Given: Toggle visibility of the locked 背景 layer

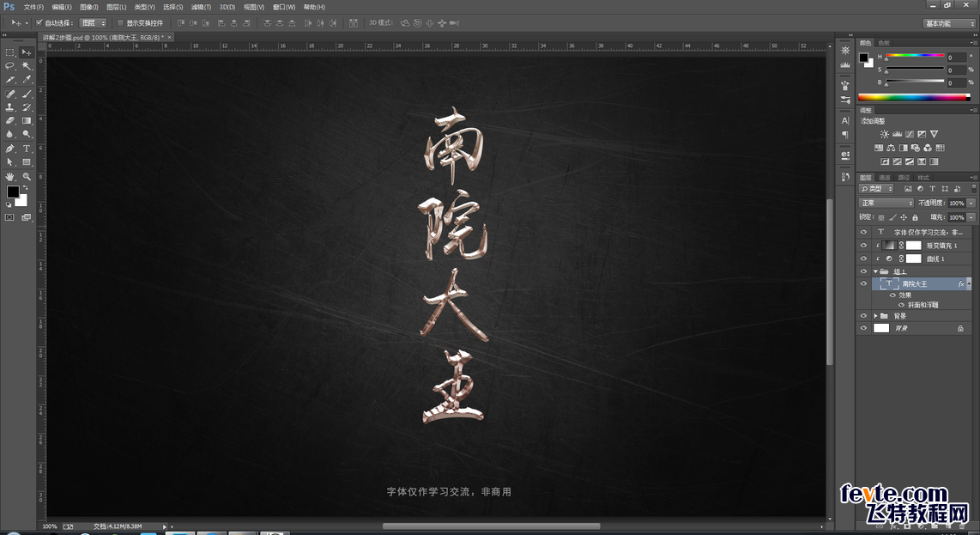Looking at the screenshot, I should click(863, 328).
